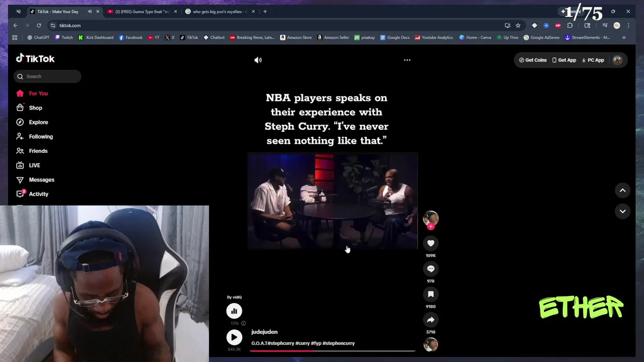Open Activity notifications
644x362 pixels.
coord(32,194)
